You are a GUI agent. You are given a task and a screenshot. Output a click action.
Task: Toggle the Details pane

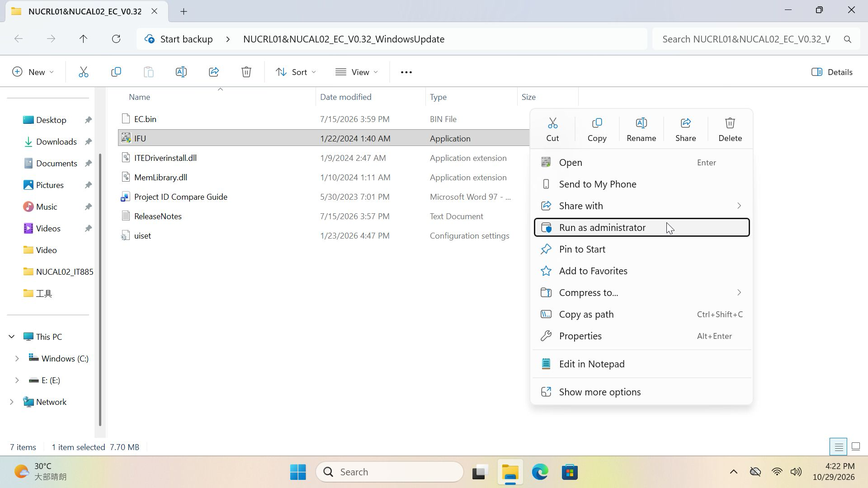832,72
